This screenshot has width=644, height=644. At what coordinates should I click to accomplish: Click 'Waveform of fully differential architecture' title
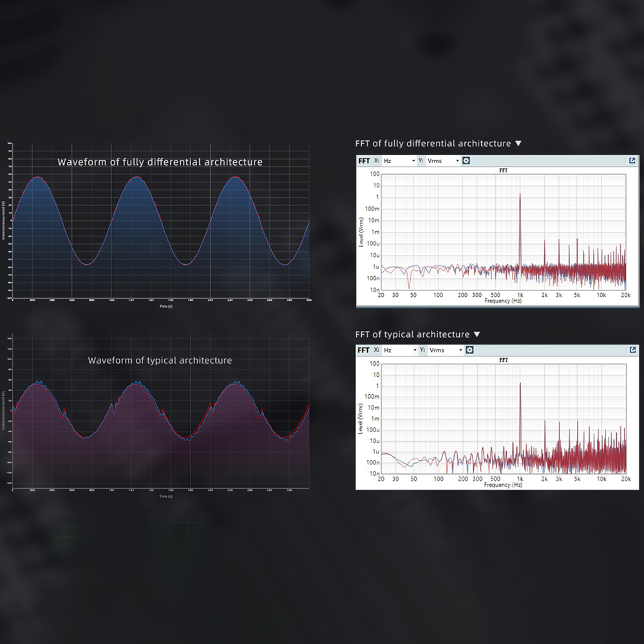click(x=160, y=162)
